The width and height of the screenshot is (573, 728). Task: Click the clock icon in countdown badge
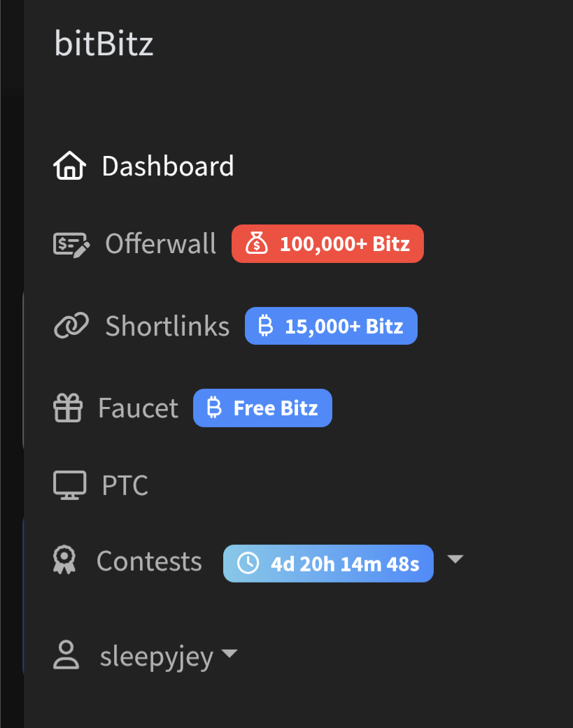click(248, 563)
